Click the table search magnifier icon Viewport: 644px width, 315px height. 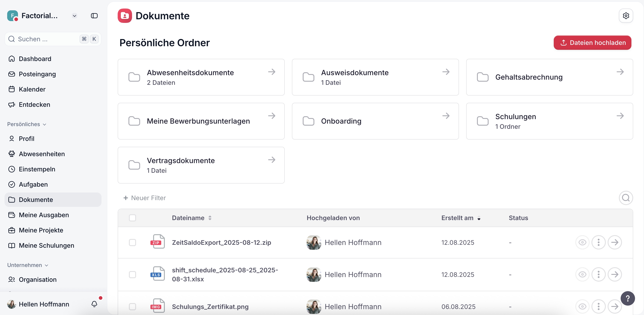pos(626,198)
